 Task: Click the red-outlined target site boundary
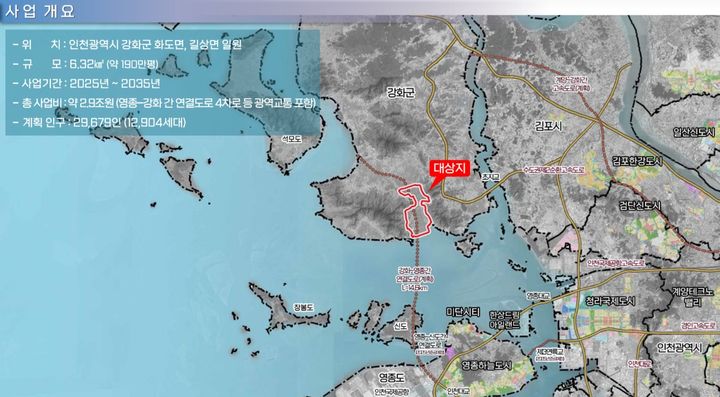(416, 210)
